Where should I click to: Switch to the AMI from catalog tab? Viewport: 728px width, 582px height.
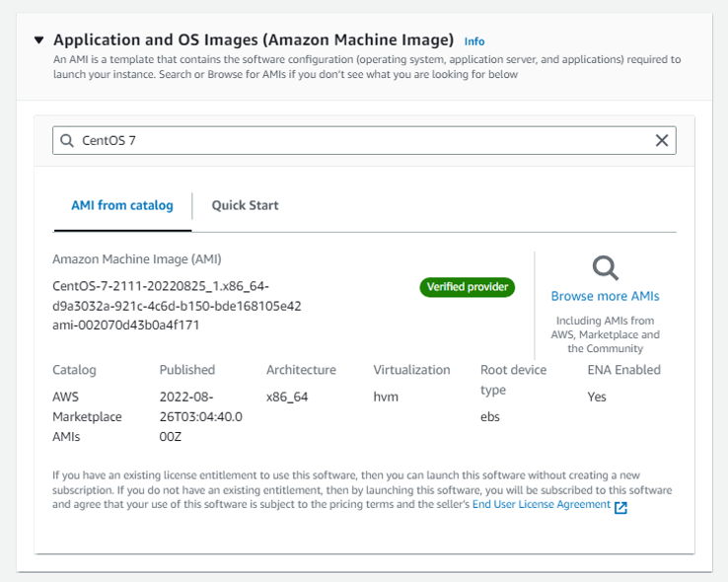pyautogui.click(x=122, y=205)
